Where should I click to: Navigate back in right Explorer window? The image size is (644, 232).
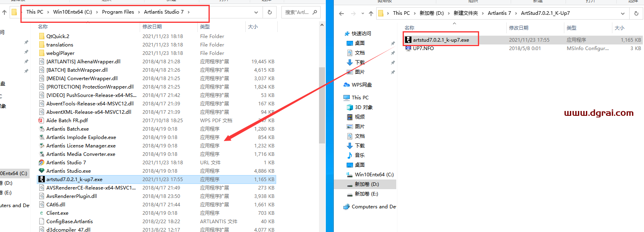click(x=341, y=13)
